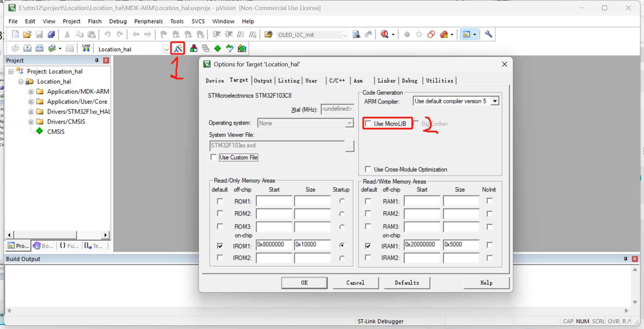The width and height of the screenshot is (644, 329).
Task: Switch to the Device tab
Action: [215, 81]
